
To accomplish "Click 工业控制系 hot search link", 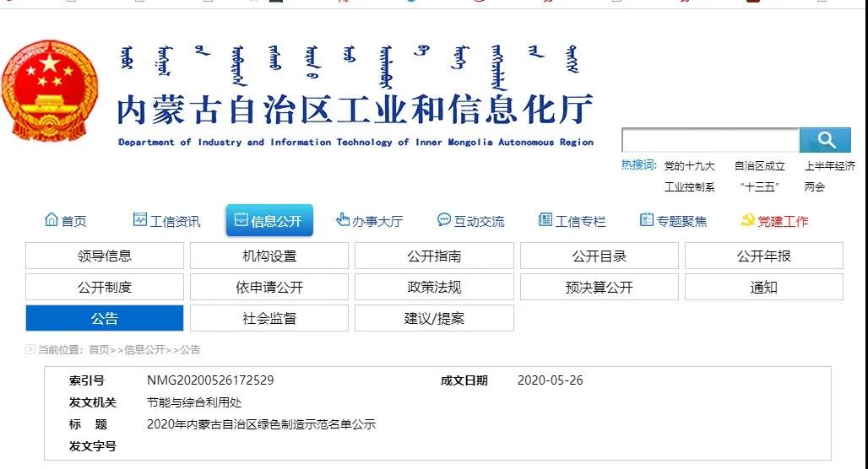I will pos(689,187).
